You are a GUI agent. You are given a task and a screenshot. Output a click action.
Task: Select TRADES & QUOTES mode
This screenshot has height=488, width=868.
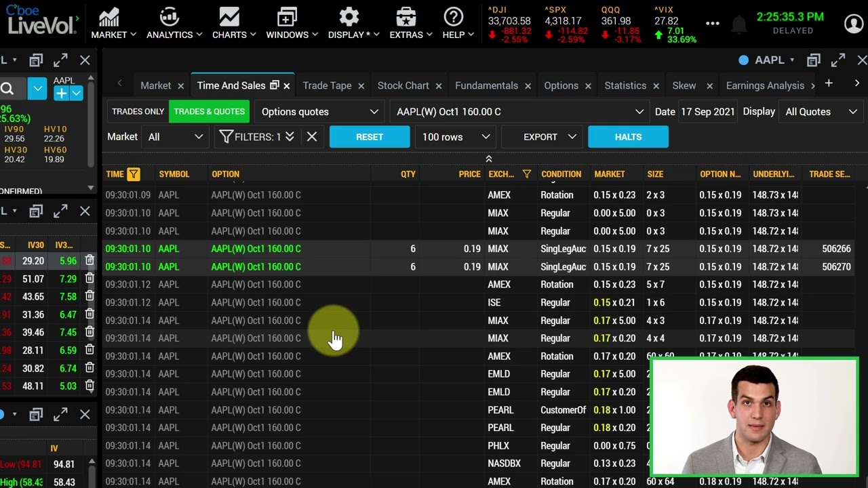point(209,112)
